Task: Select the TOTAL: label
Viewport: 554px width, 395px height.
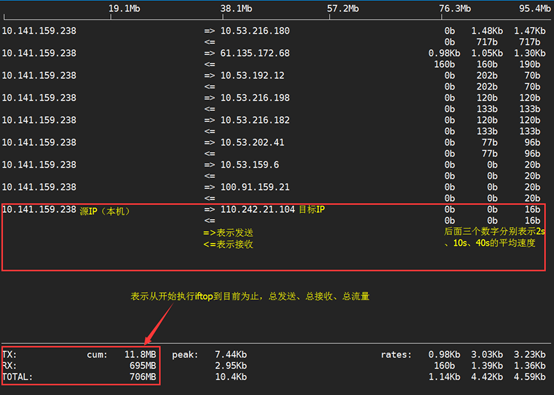Action: (17, 377)
